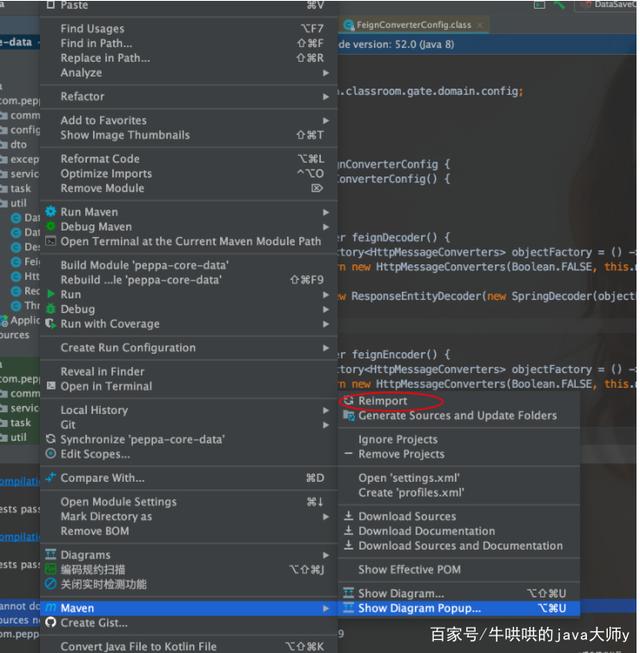Click the Diagrams icon in context menu
The height and width of the screenshot is (653, 640).
coord(50,554)
